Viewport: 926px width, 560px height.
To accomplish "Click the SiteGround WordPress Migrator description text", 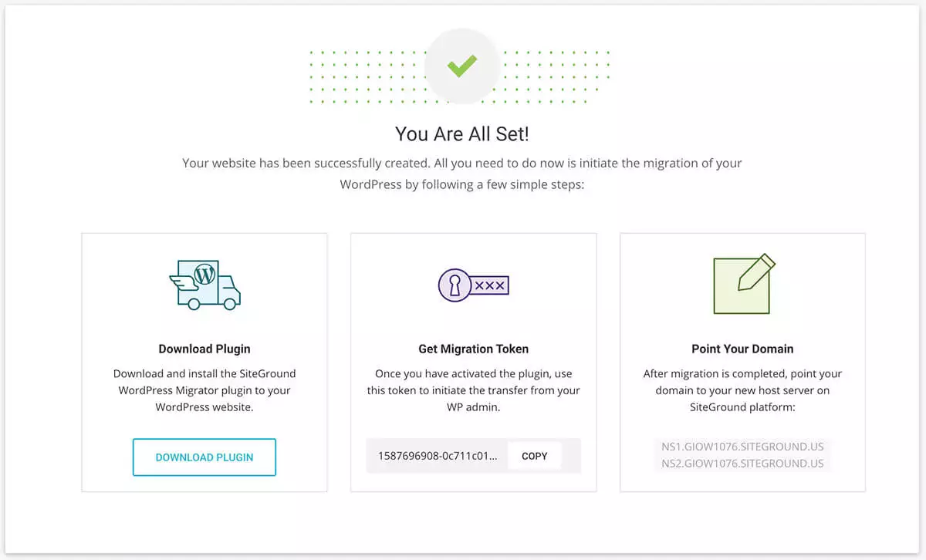I will (x=204, y=390).
